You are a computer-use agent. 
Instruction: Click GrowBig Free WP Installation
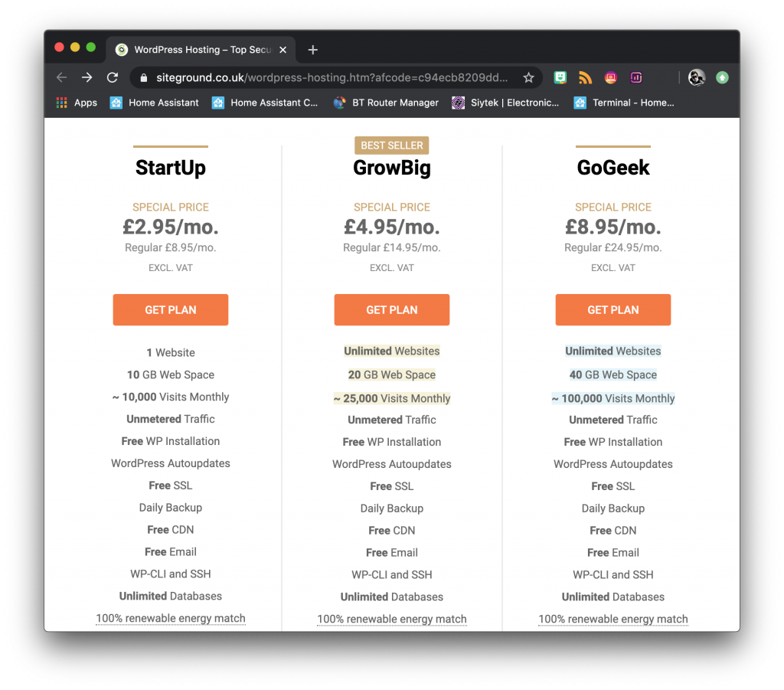tap(392, 443)
